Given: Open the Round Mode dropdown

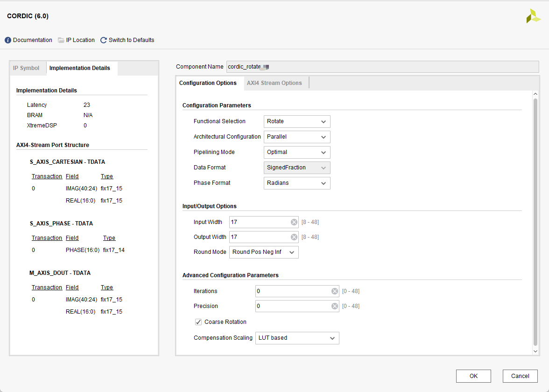Looking at the screenshot, I should pyautogui.click(x=264, y=252).
